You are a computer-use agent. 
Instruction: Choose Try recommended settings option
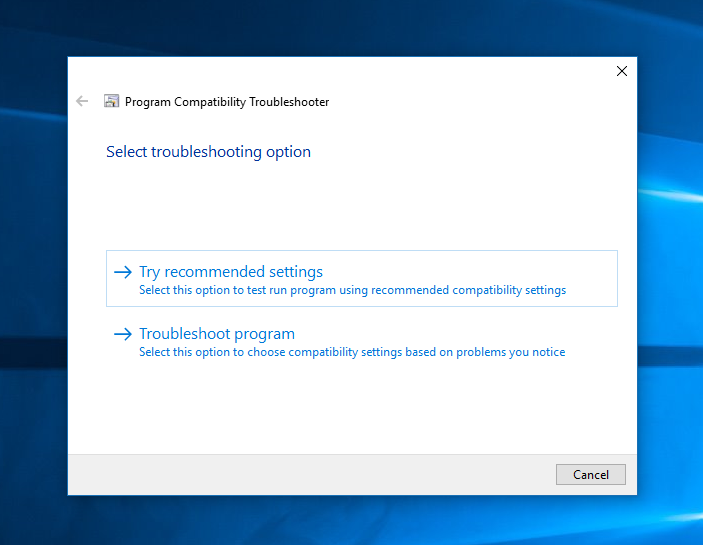pos(362,278)
